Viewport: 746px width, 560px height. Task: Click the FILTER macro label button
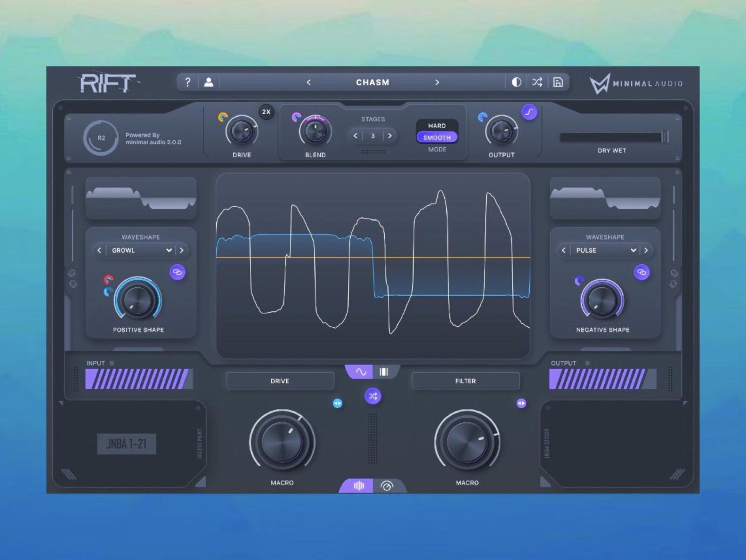tap(465, 381)
